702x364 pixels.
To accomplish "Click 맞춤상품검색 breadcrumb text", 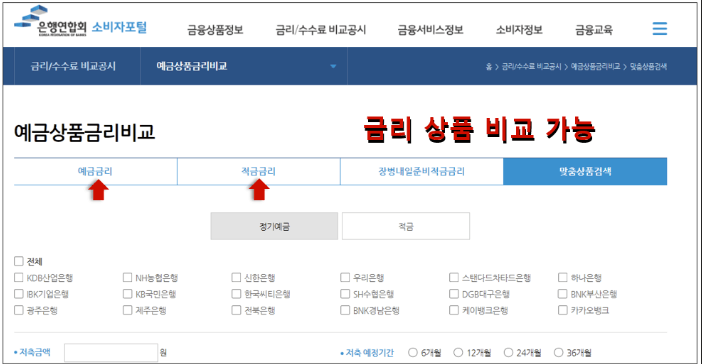I will click(x=648, y=66).
